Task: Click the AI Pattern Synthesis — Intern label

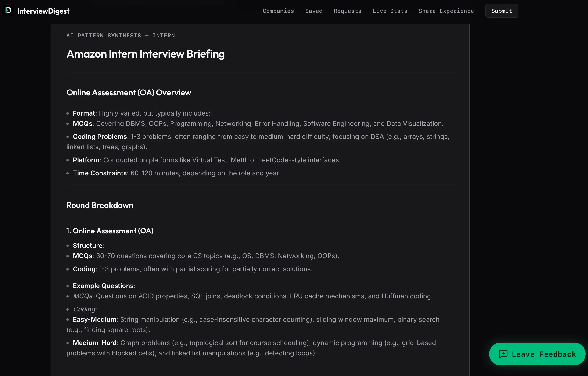Action: [121, 36]
